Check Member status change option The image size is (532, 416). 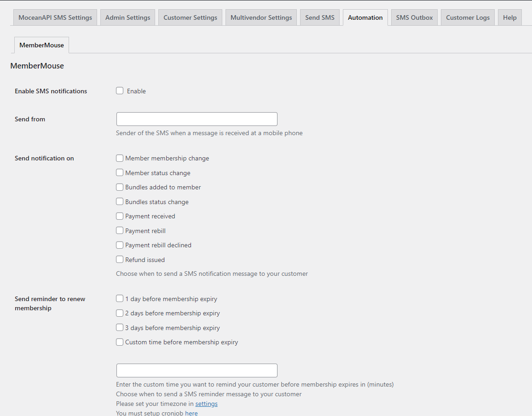pos(120,173)
